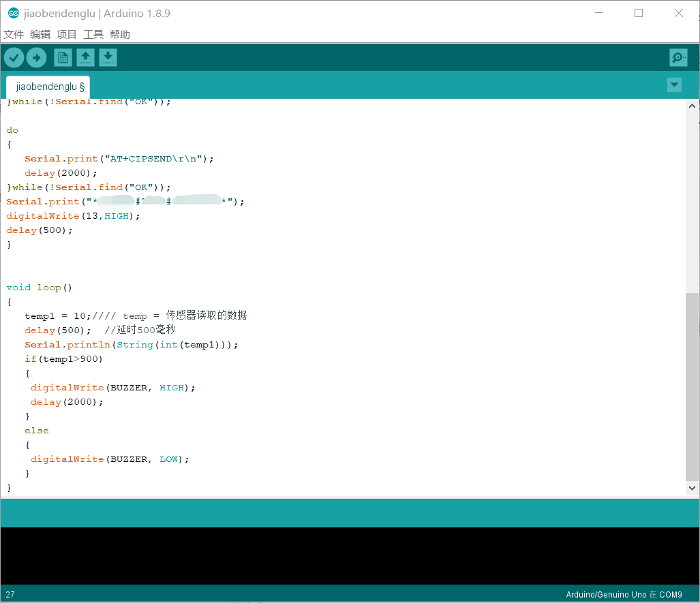Open the 工具 menu
The height and width of the screenshot is (603, 700).
pyautogui.click(x=93, y=34)
